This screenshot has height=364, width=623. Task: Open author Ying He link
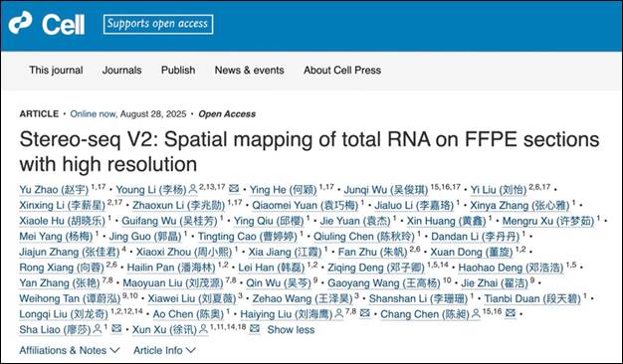tap(284, 190)
